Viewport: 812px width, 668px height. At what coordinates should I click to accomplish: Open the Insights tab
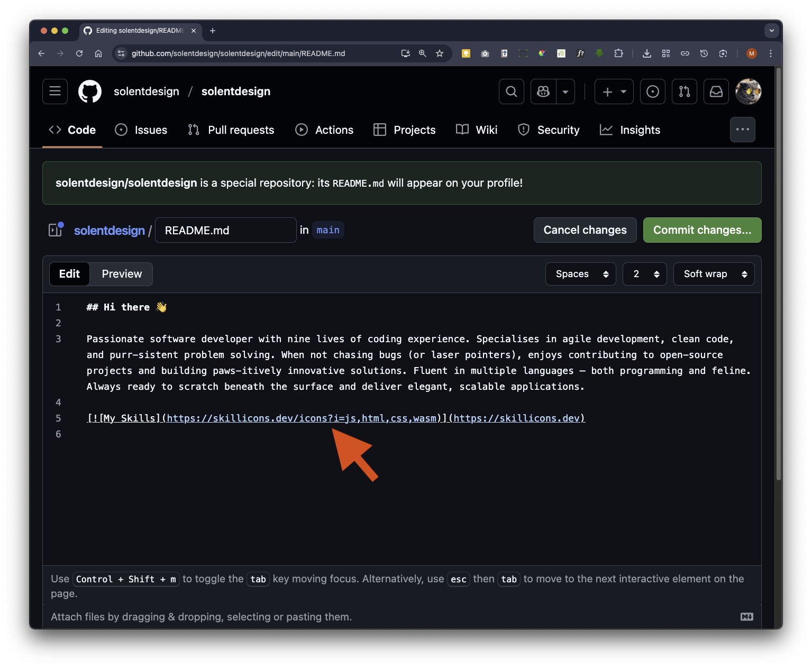point(630,130)
